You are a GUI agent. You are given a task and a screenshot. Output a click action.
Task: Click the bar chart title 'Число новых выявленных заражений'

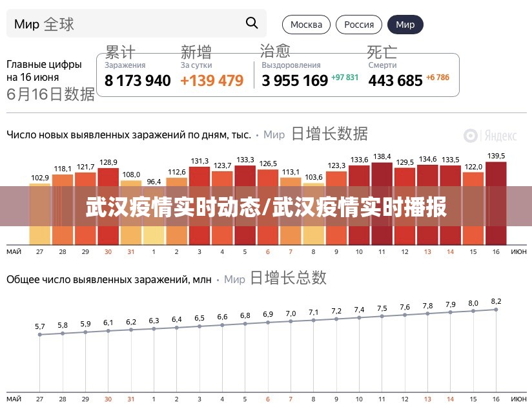[x=129, y=135]
